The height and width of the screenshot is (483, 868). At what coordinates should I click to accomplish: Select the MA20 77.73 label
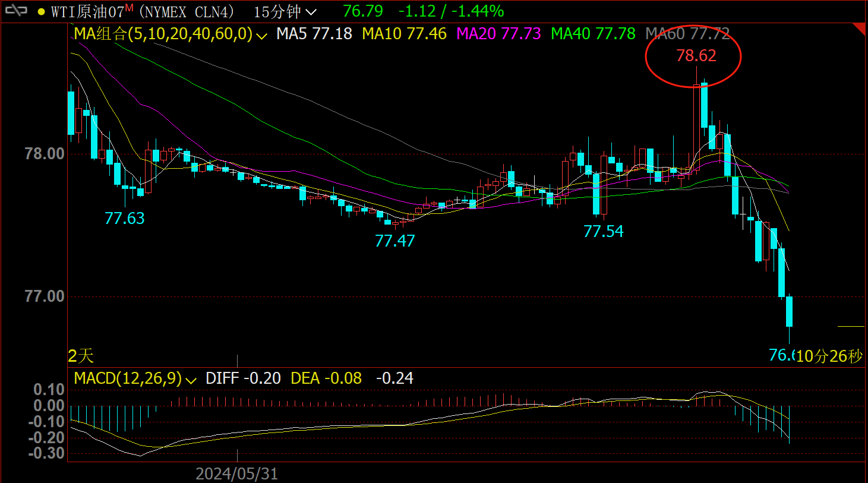point(499,34)
